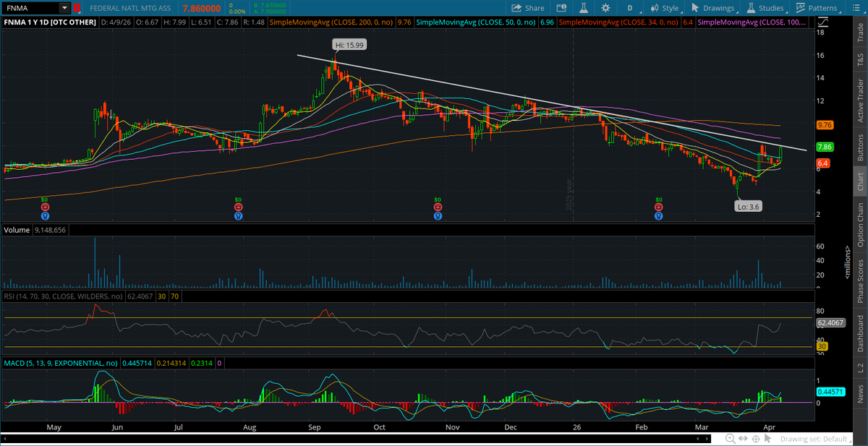Click the 6.4 red price axis bubble
The width and height of the screenshot is (868, 446).
(x=822, y=164)
